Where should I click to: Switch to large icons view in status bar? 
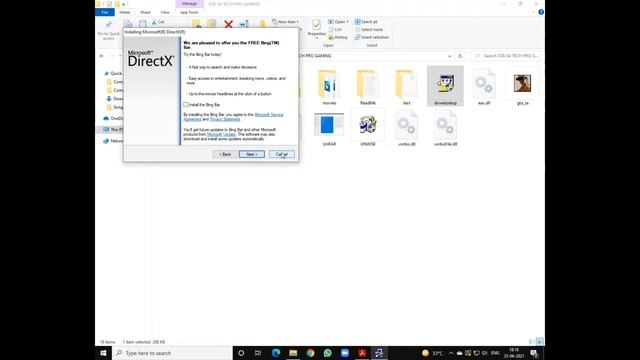pos(540,342)
